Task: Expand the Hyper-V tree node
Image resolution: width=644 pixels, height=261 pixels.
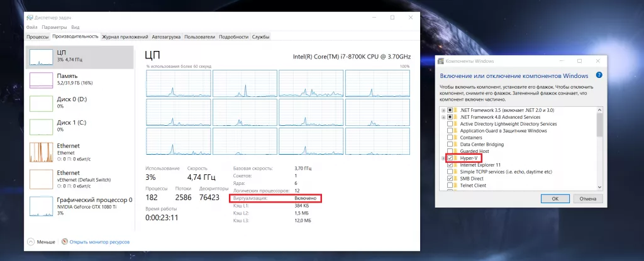Action: point(443,158)
